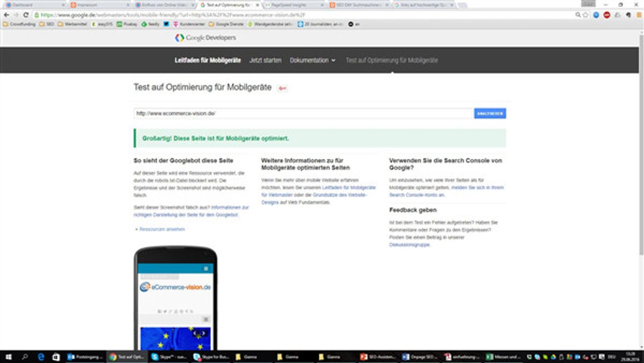Expand the Ressourcen ansehen section
The image size is (644, 363).
point(160,229)
